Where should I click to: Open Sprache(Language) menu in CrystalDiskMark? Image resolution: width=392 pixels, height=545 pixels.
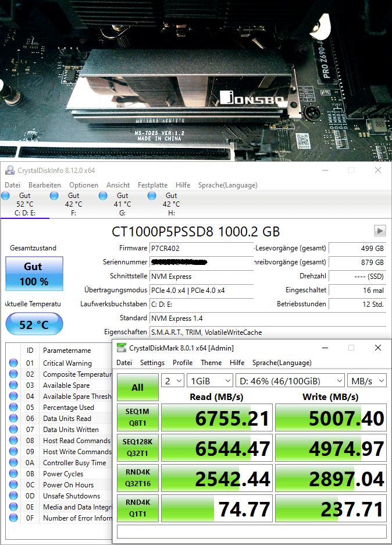[282, 363]
